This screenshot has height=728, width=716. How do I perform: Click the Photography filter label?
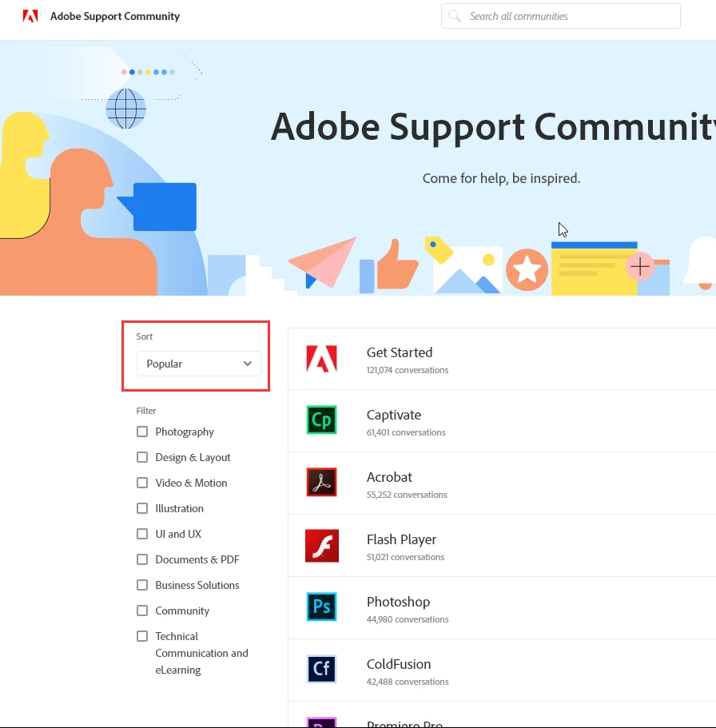point(185,432)
